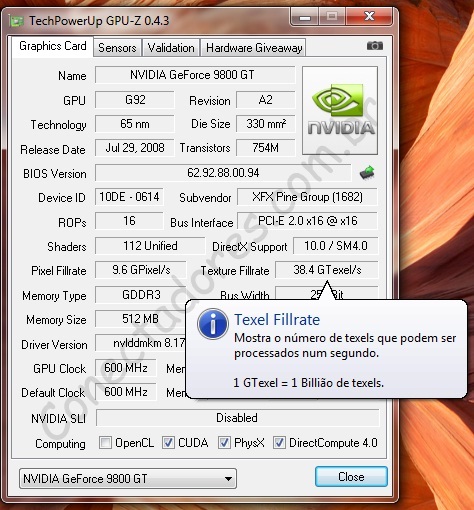
Task: Close GPU-Z with the title bar X
Action: [x=369, y=16]
